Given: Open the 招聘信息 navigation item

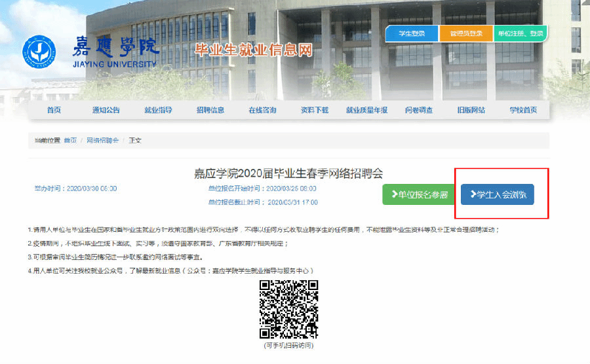Looking at the screenshot, I should [210, 111].
